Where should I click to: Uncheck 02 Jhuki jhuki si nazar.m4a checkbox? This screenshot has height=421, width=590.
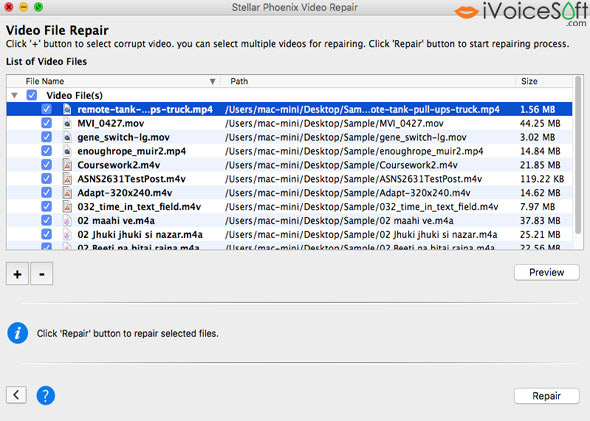point(46,234)
